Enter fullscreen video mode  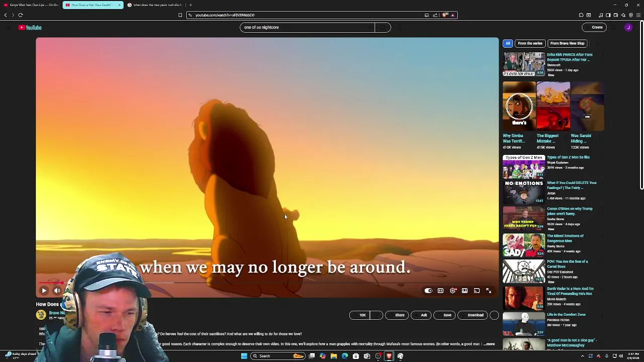[x=489, y=291]
